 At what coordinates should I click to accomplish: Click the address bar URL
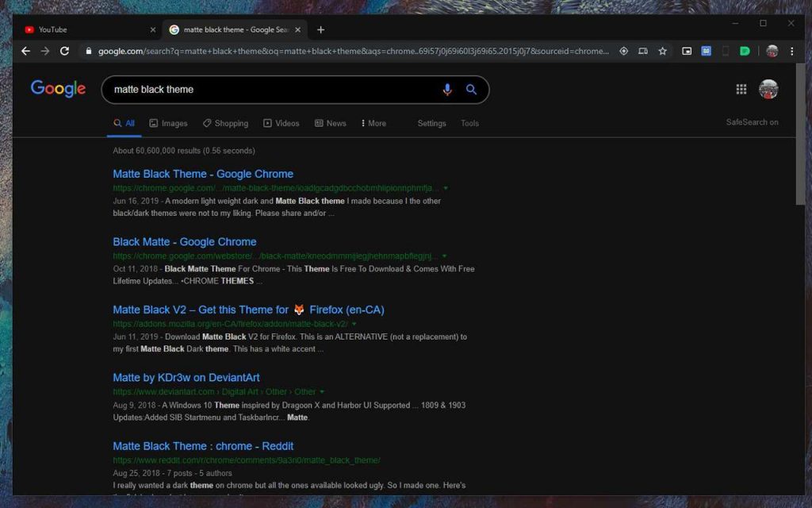(x=353, y=51)
